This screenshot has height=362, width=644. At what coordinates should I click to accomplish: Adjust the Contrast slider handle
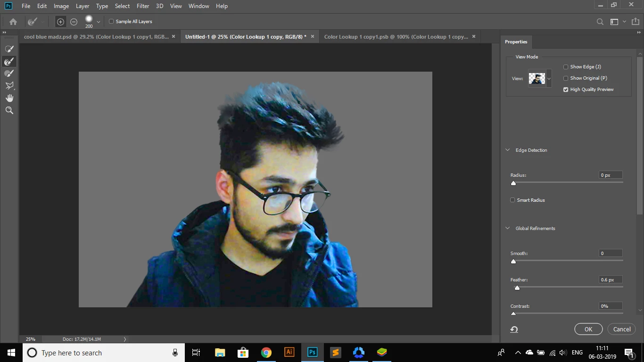coord(513,313)
